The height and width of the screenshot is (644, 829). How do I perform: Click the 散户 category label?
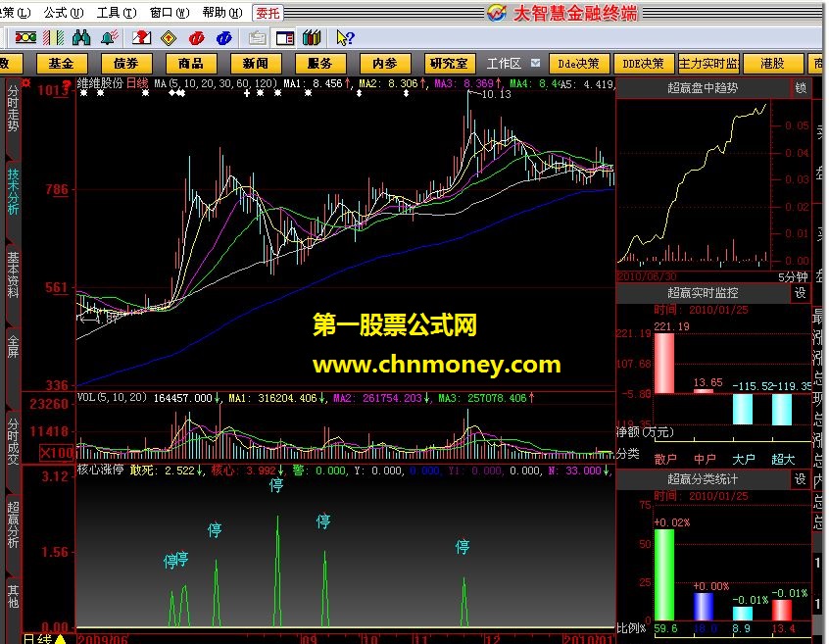point(665,460)
